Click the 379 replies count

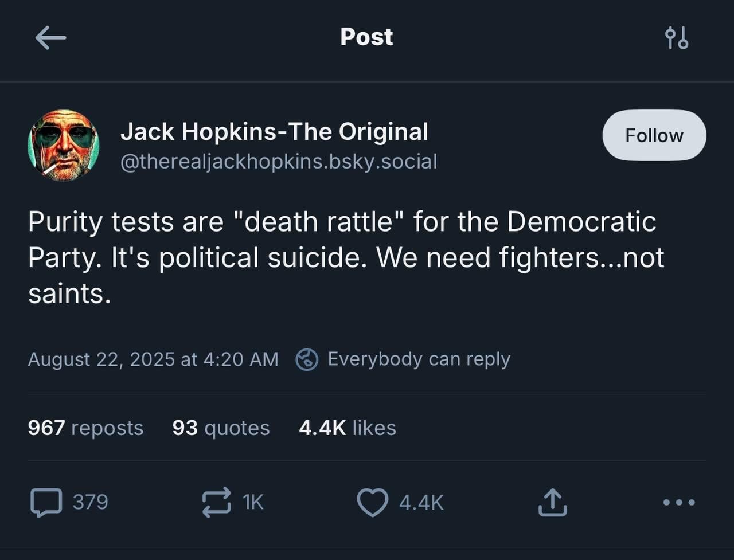(x=90, y=503)
